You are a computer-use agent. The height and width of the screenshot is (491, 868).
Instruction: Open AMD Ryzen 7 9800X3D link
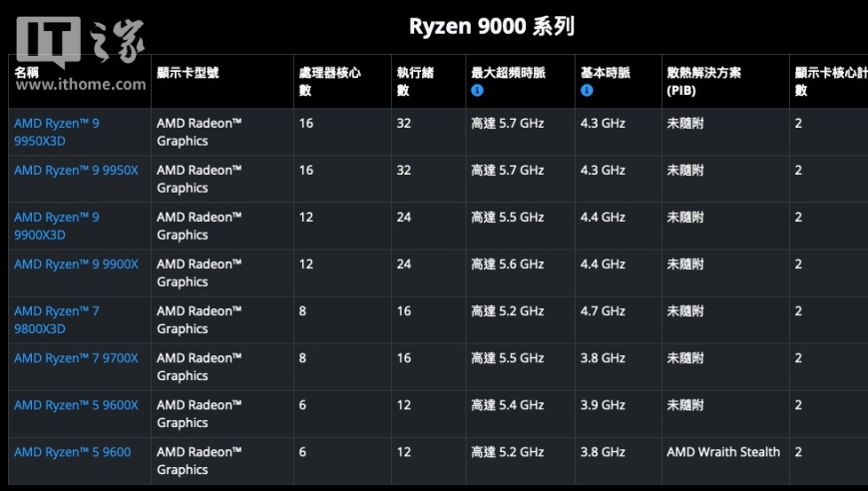click(x=57, y=320)
